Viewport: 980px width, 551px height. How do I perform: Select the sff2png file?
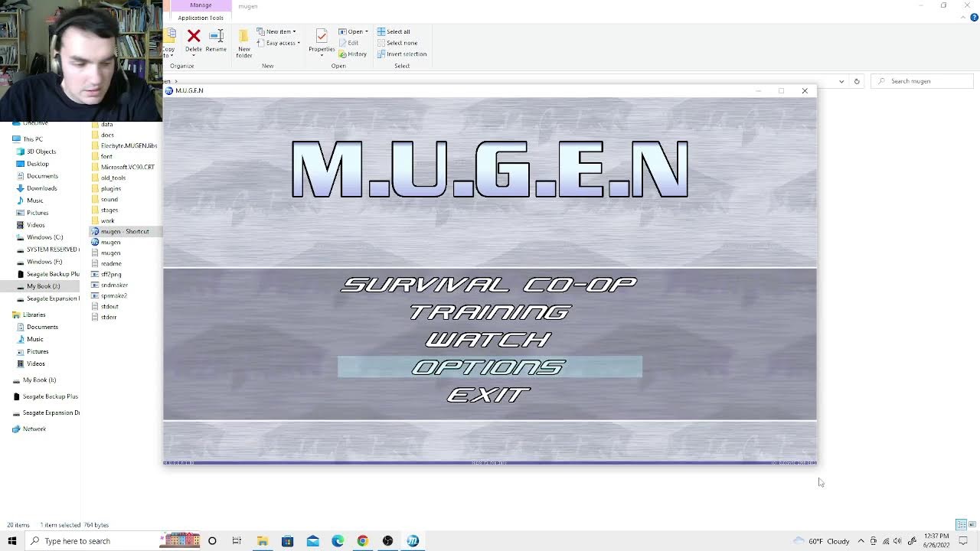point(106,274)
